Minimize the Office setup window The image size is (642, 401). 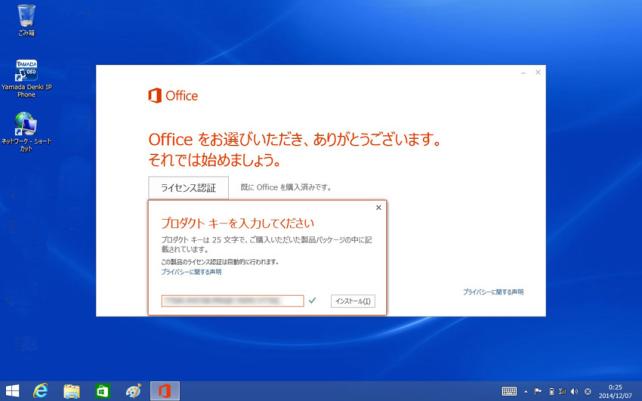pos(523,72)
